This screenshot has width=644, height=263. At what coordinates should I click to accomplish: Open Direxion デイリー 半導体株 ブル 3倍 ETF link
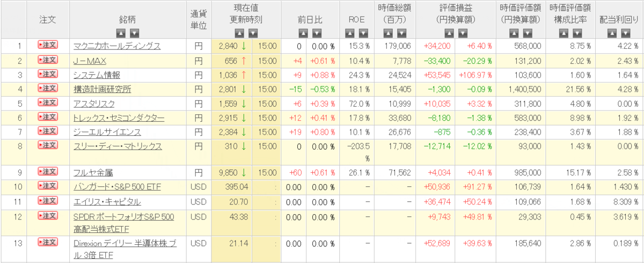[126, 249]
